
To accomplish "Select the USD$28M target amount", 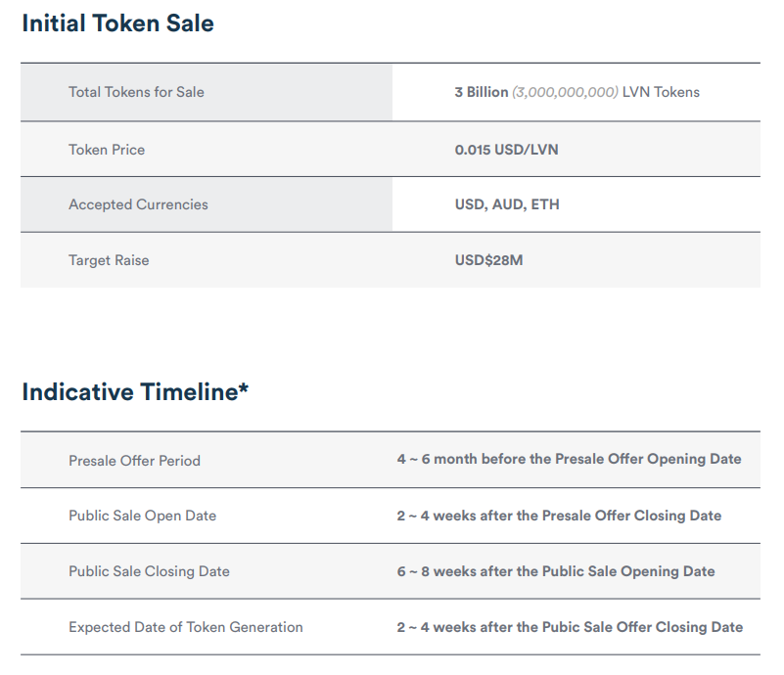I will click(x=488, y=260).
